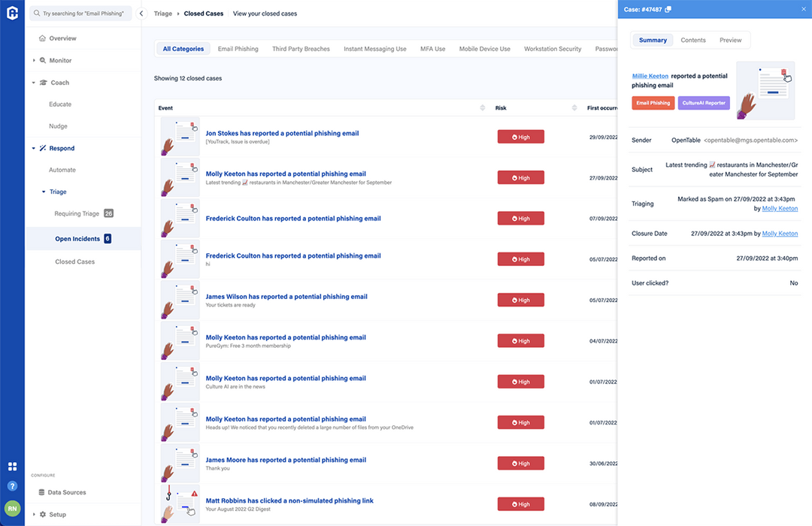812x526 pixels.
Task: Click the help question mark icon
Action: tap(12, 487)
